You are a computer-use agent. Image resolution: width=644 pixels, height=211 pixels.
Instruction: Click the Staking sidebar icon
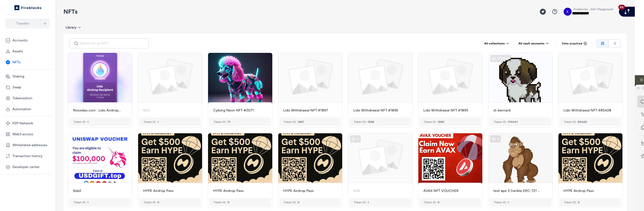(8, 76)
